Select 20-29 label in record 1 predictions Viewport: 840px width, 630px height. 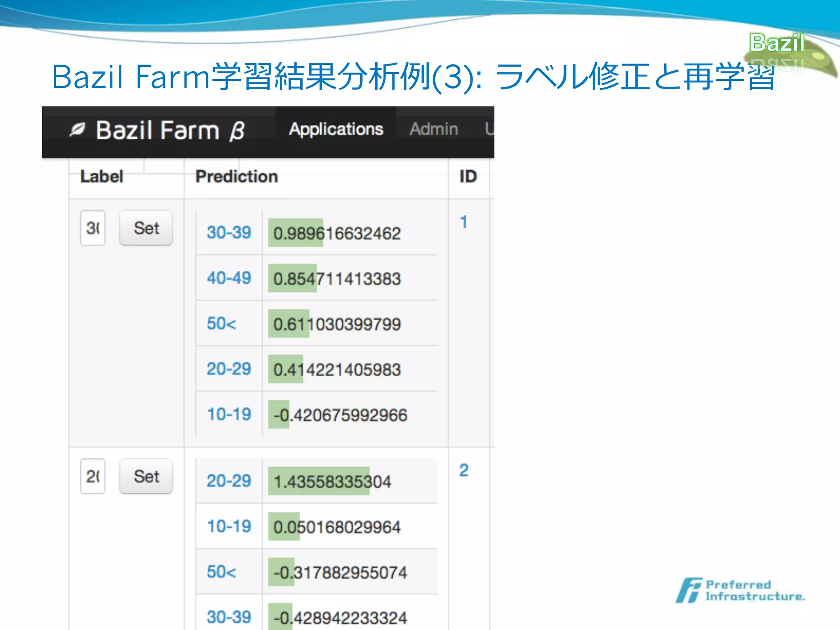pyautogui.click(x=229, y=369)
